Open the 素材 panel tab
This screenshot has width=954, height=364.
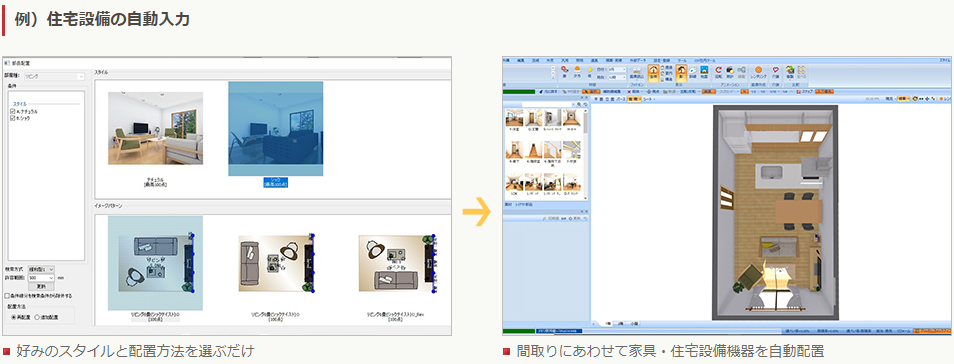(x=509, y=205)
